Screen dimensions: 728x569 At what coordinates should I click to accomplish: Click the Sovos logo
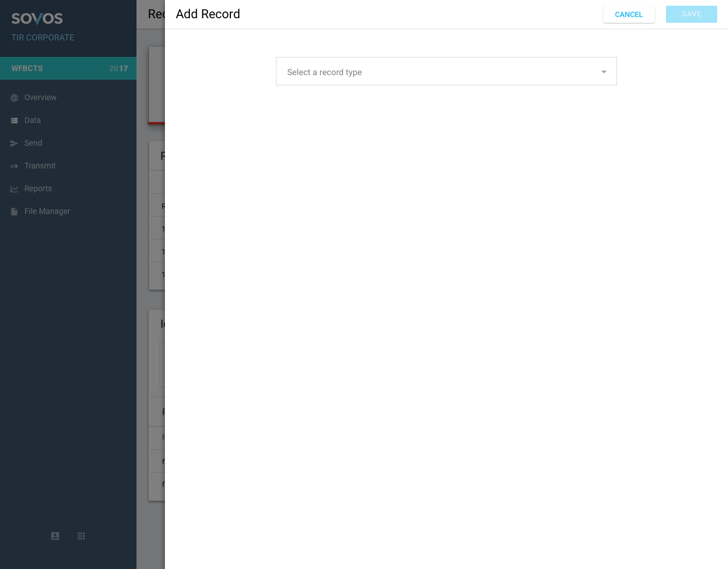pyautogui.click(x=37, y=18)
